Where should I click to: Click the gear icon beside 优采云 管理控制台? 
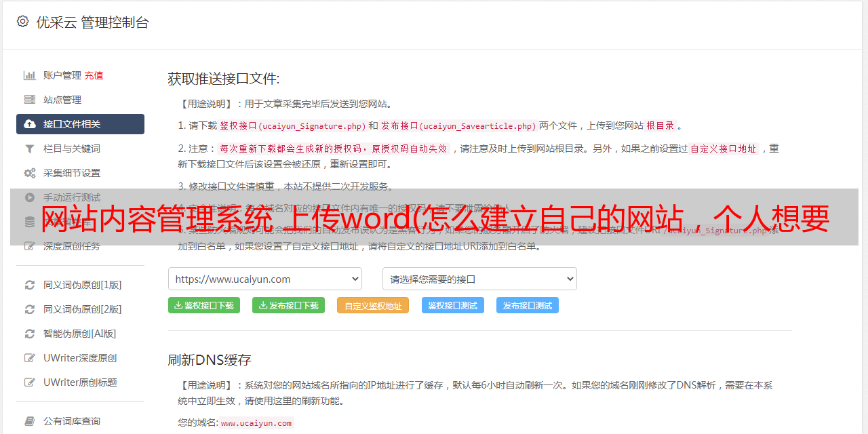[22, 22]
